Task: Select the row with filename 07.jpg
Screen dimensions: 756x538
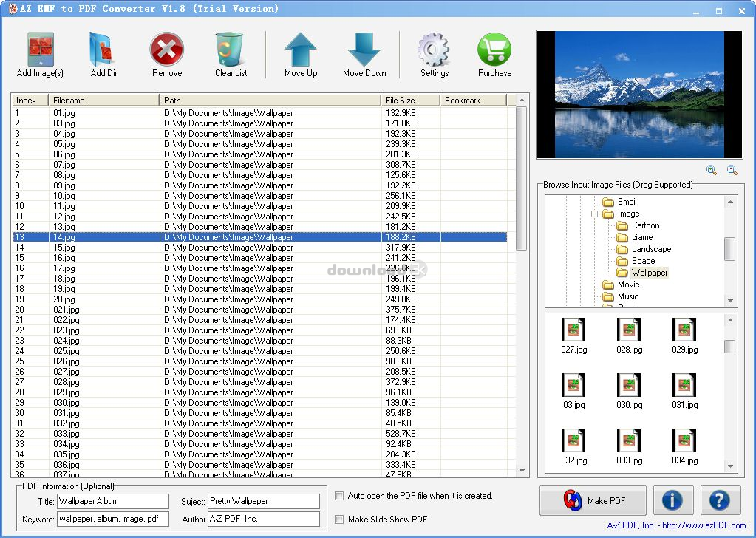Action: [x=260, y=165]
